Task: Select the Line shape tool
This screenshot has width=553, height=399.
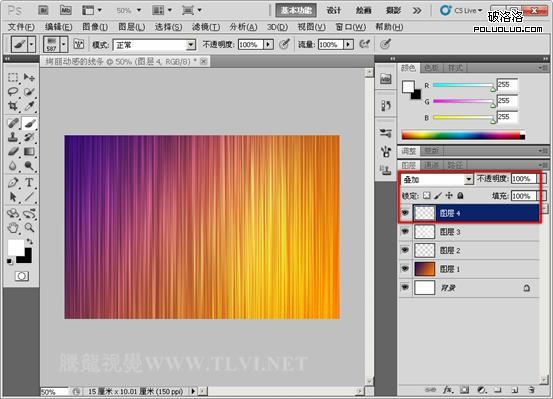Action: pyautogui.click(x=29, y=197)
